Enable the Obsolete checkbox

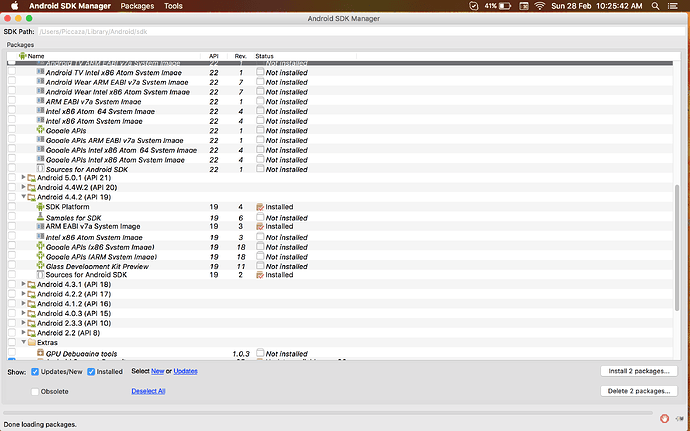coord(35,391)
